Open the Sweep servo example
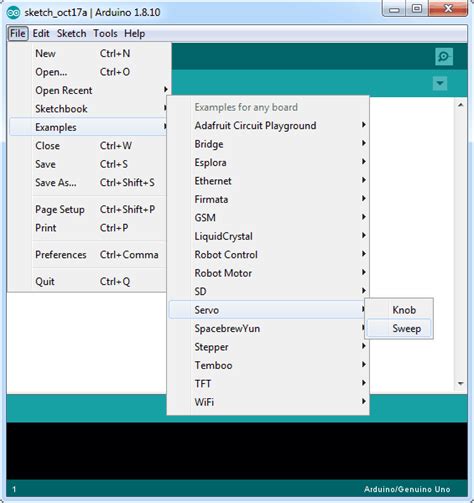 [x=399, y=328]
